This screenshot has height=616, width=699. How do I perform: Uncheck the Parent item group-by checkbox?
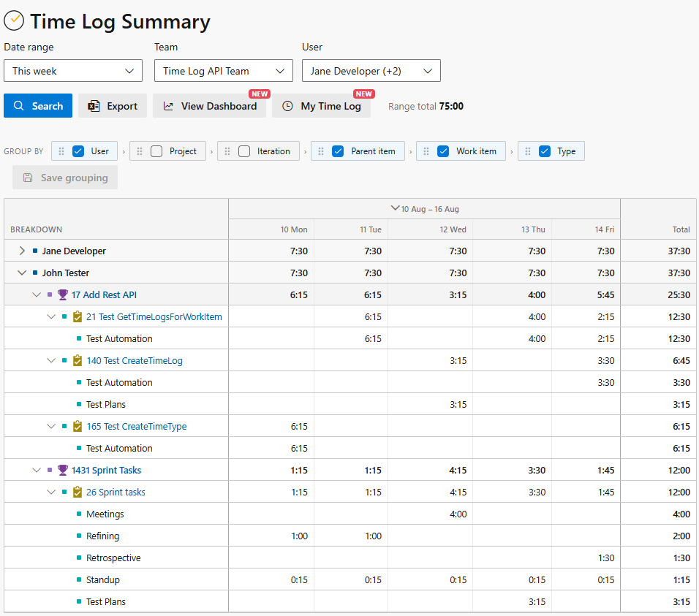pos(338,151)
